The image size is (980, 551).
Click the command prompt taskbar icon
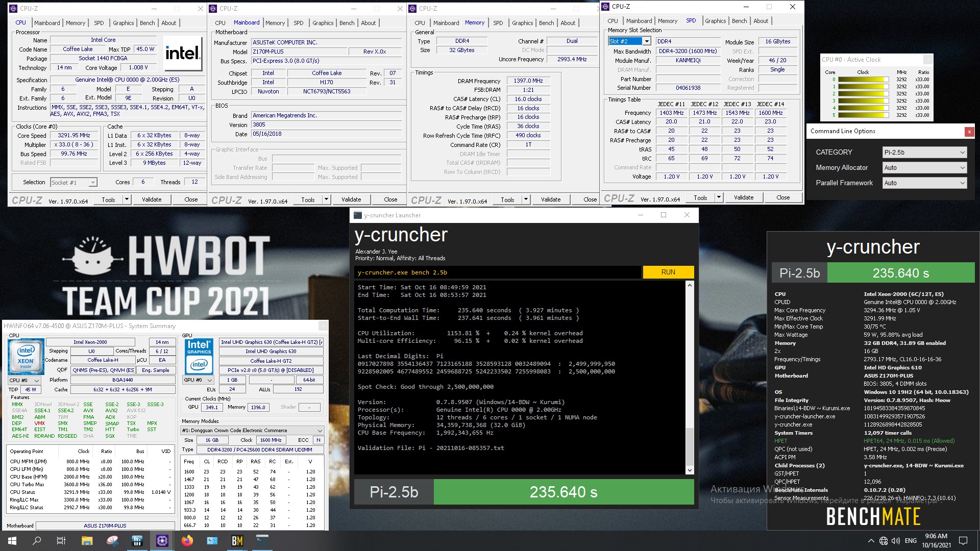[x=262, y=541]
